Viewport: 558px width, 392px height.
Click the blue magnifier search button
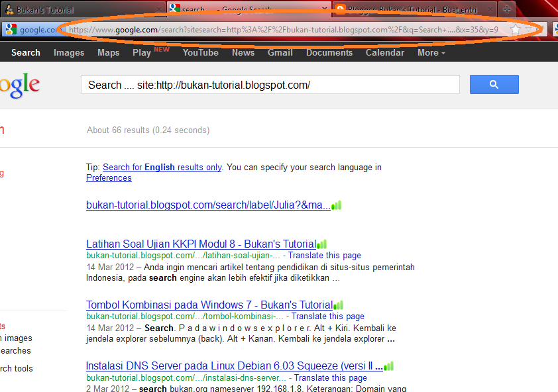click(494, 84)
